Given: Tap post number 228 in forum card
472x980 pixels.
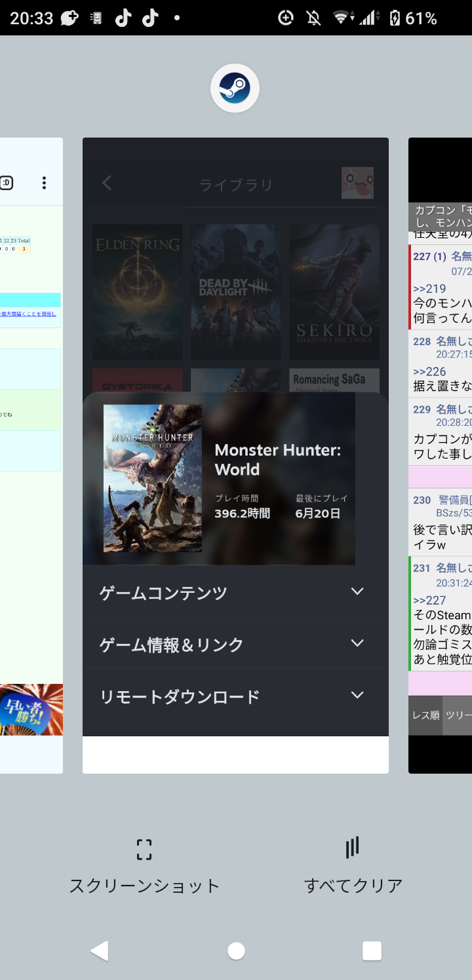Looking at the screenshot, I should click(x=422, y=341).
